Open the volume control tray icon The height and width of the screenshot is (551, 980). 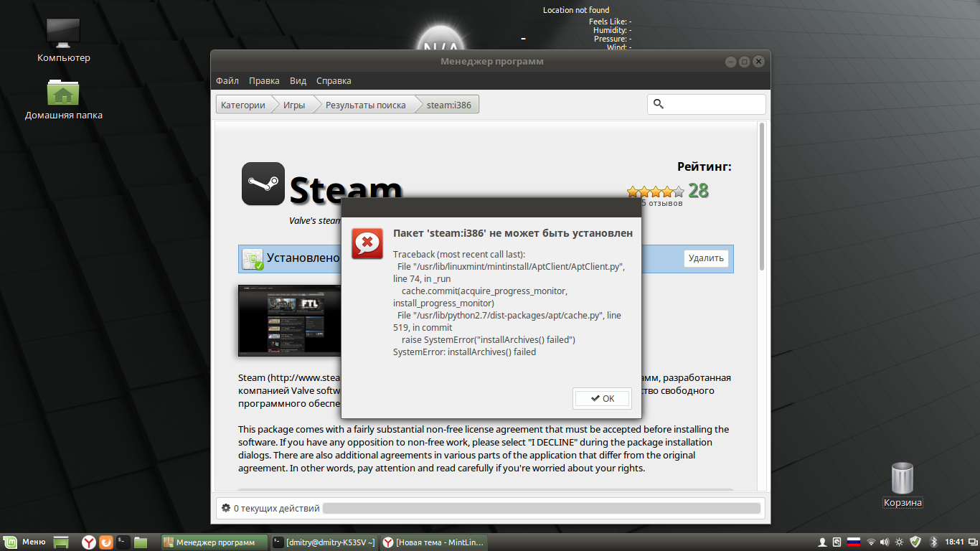tap(885, 542)
